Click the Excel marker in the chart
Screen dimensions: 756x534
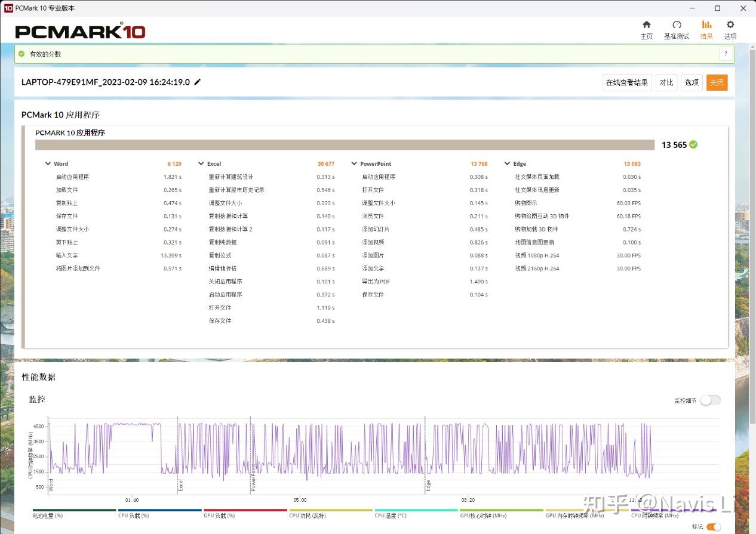pyautogui.click(x=180, y=485)
